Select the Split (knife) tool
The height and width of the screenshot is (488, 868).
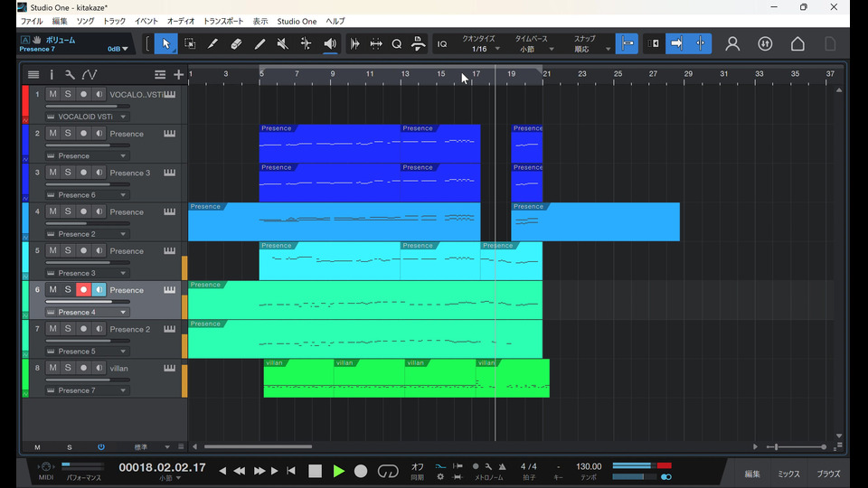tap(212, 43)
